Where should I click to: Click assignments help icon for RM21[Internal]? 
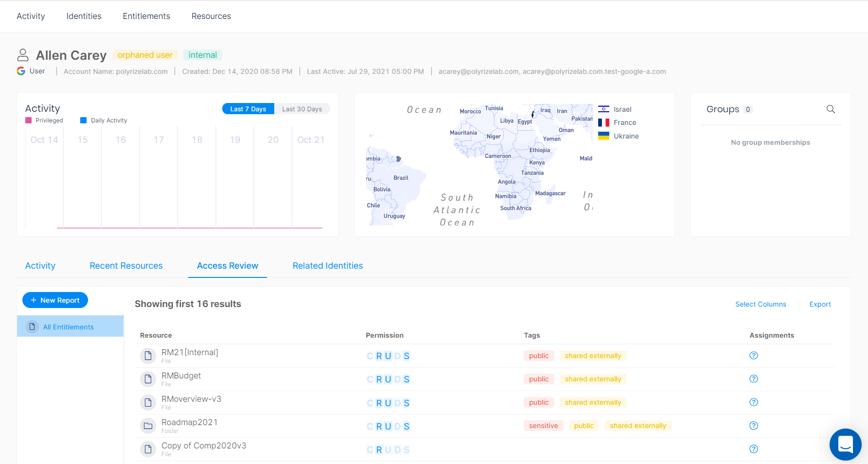pyautogui.click(x=754, y=356)
